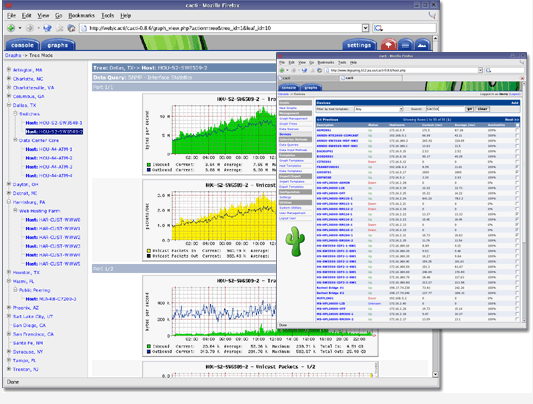This screenshot has width=533, height=404.
Task: Click the green Inbound legend swatch on the first graph
Action: 149,164
